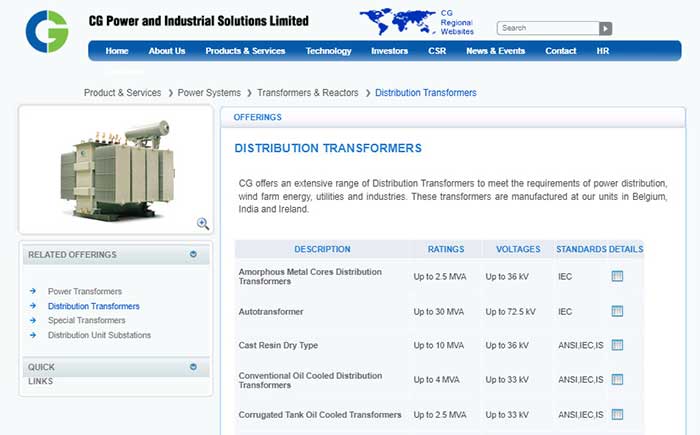Image resolution: width=700 pixels, height=435 pixels.
Task: Expand the Quick Links panel
Action: click(193, 367)
